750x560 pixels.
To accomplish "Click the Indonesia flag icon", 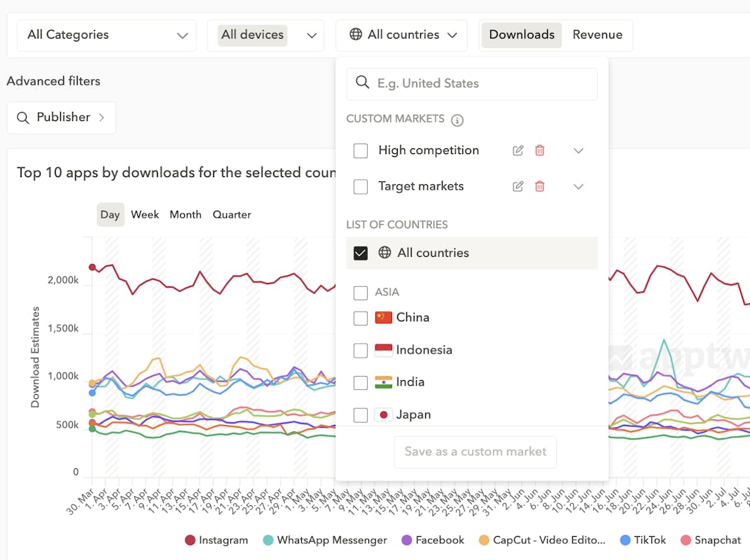I will [x=384, y=350].
